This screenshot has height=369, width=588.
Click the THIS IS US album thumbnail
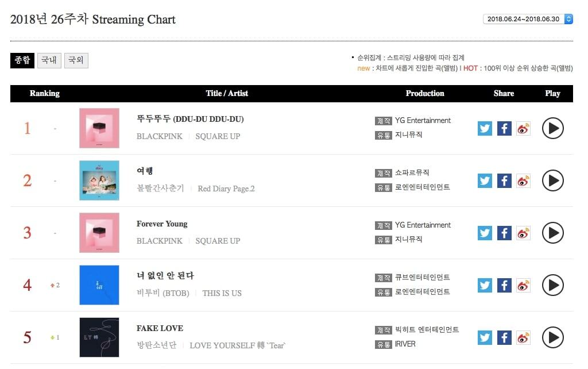tap(99, 285)
